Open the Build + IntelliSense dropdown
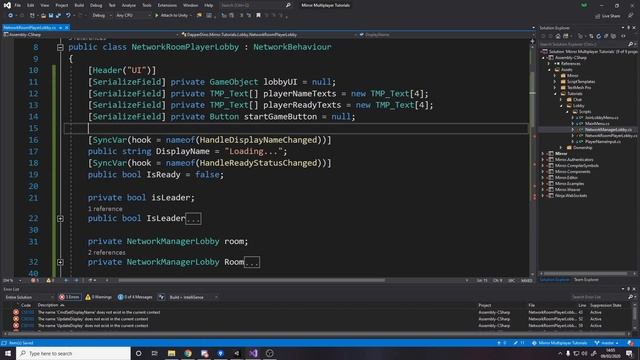Viewport: 640px width, 360px height. point(193,297)
